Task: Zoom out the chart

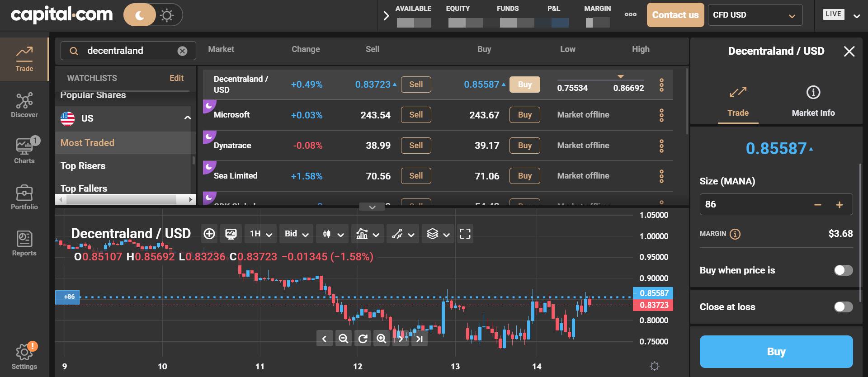Action: (343, 339)
